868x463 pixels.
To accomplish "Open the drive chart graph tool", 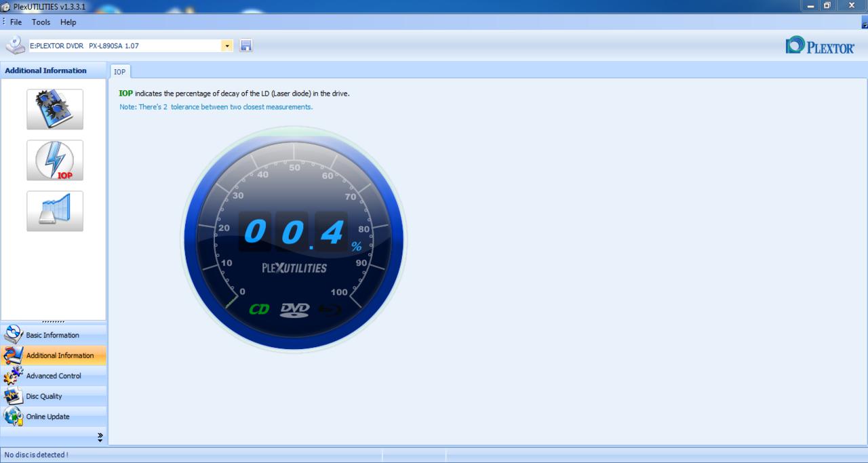I will click(55, 211).
